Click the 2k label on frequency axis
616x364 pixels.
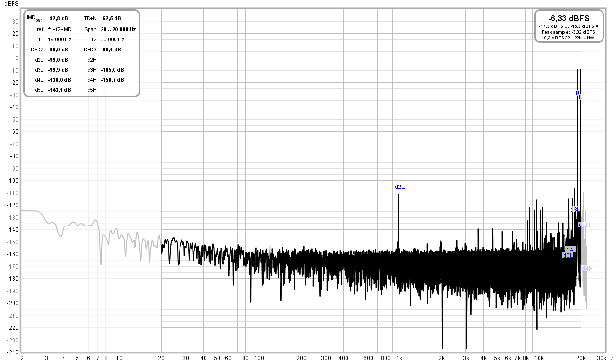click(x=441, y=358)
